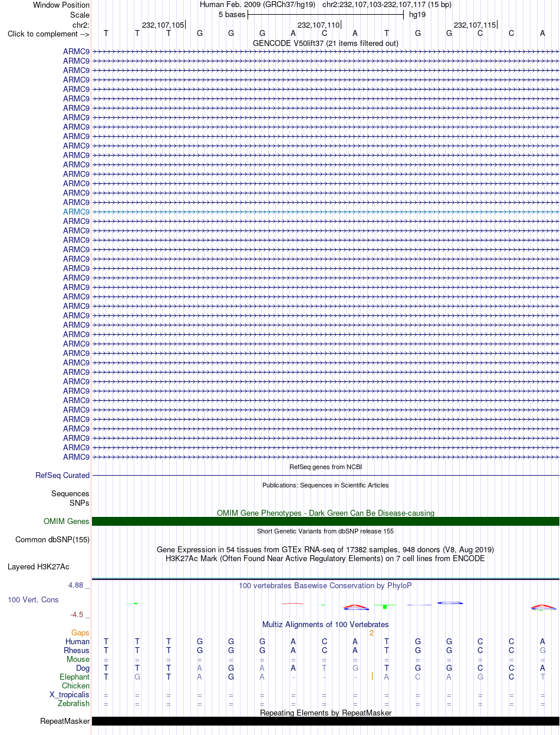Select the Window Position label

point(61,5)
